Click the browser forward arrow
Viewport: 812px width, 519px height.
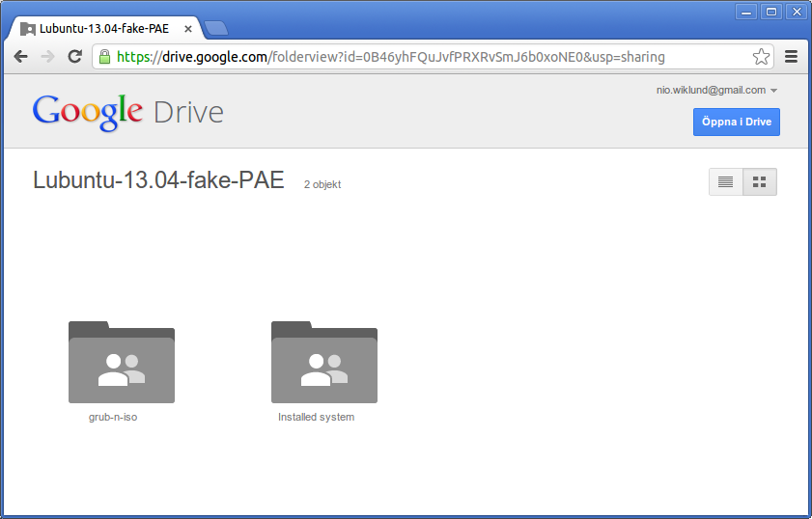tap(47, 57)
